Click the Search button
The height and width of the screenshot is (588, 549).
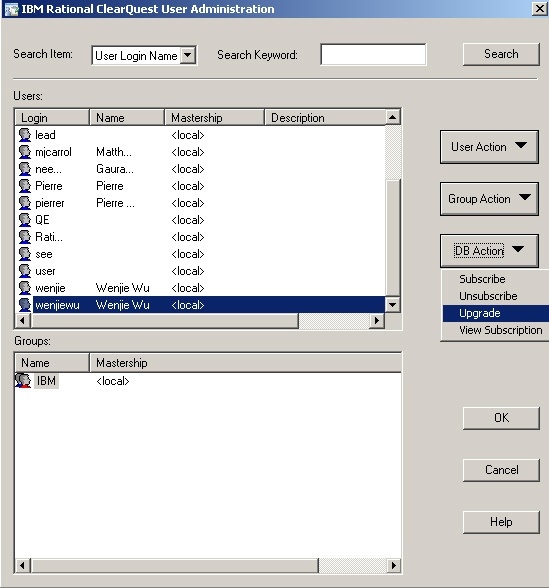[501, 54]
